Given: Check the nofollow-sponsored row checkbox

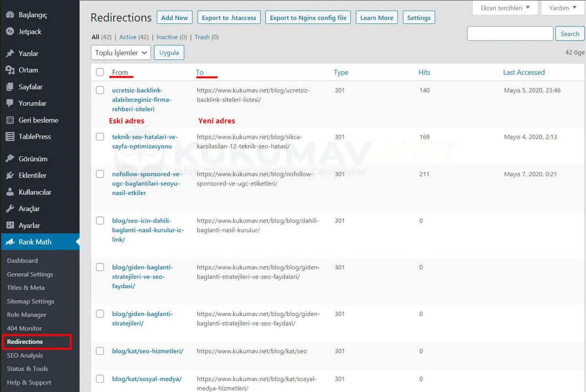Looking at the screenshot, I should click(x=100, y=174).
